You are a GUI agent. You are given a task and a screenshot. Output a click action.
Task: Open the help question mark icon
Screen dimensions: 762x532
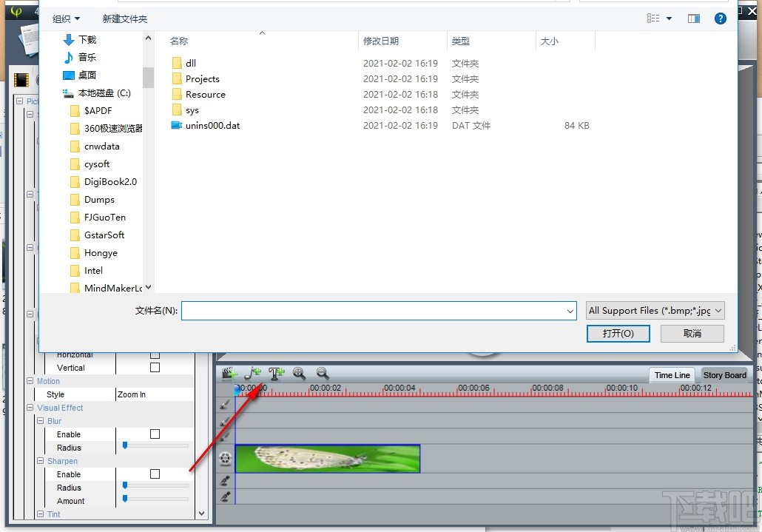[x=721, y=18]
